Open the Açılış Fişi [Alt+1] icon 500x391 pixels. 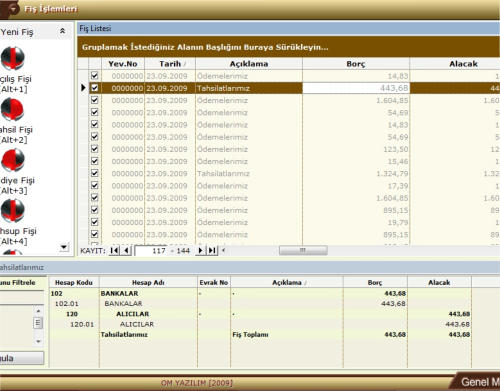point(13,58)
